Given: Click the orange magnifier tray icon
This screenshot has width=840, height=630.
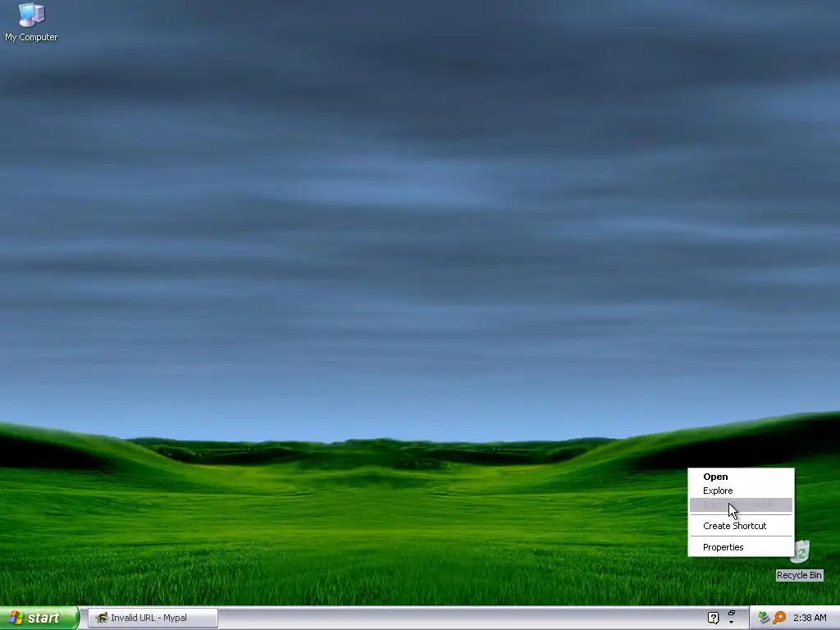Looking at the screenshot, I should pos(779,618).
